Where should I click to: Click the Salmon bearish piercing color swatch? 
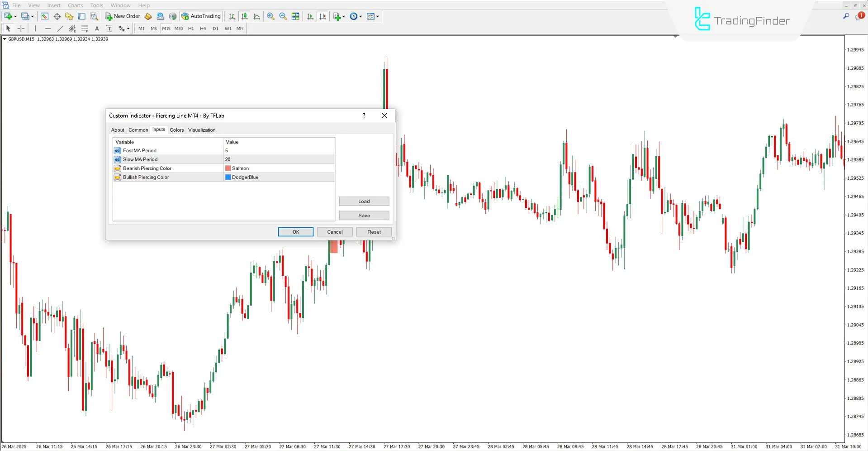pyautogui.click(x=228, y=168)
